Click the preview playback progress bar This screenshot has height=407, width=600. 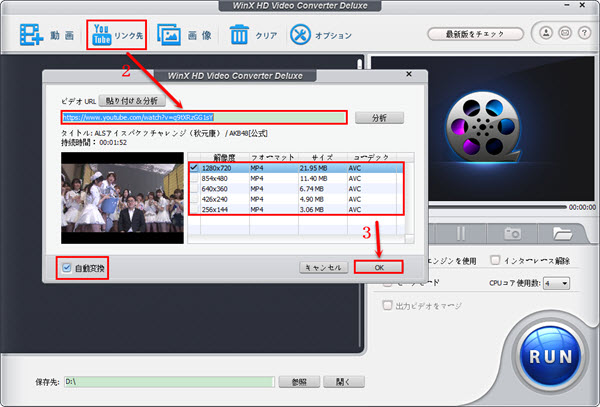(497, 207)
